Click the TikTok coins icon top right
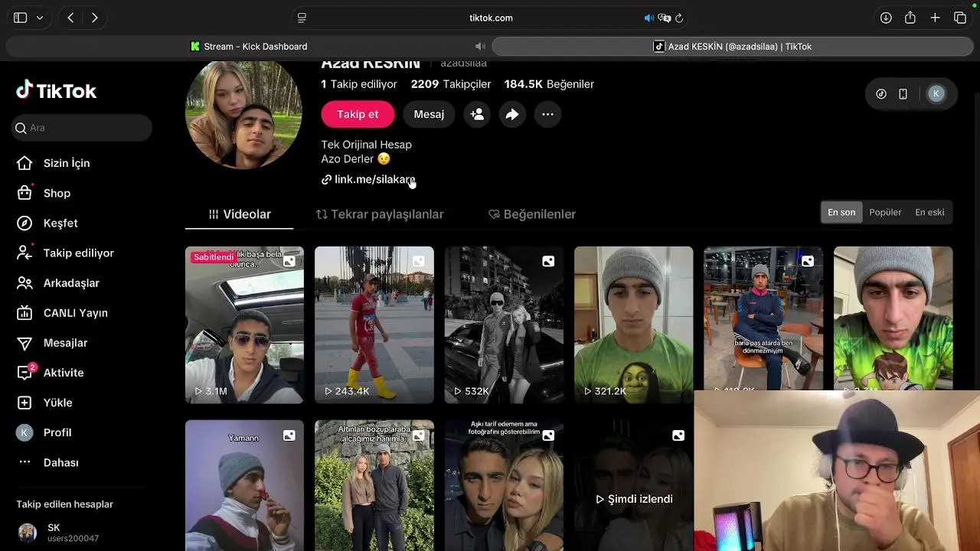980x551 pixels. (881, 93)
